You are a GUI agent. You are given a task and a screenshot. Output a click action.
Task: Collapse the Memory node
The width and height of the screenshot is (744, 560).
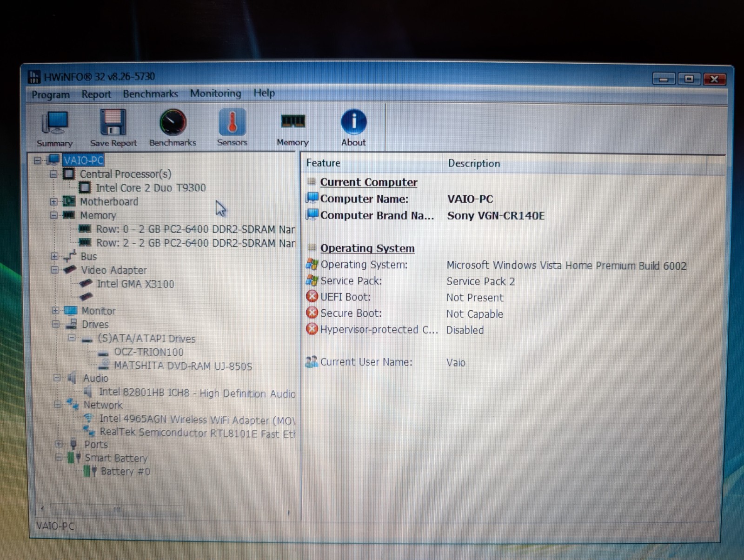tap(54, 215)
